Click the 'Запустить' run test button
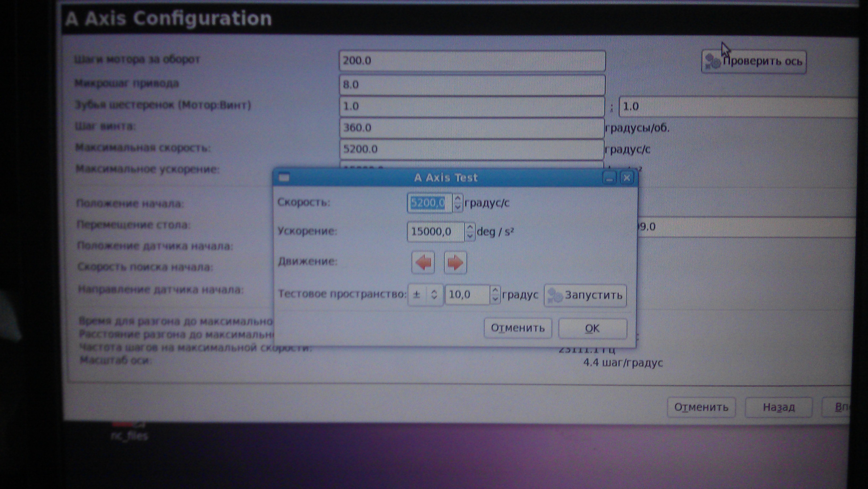This screenshot has width=868, height=489. tap(585, 295)
